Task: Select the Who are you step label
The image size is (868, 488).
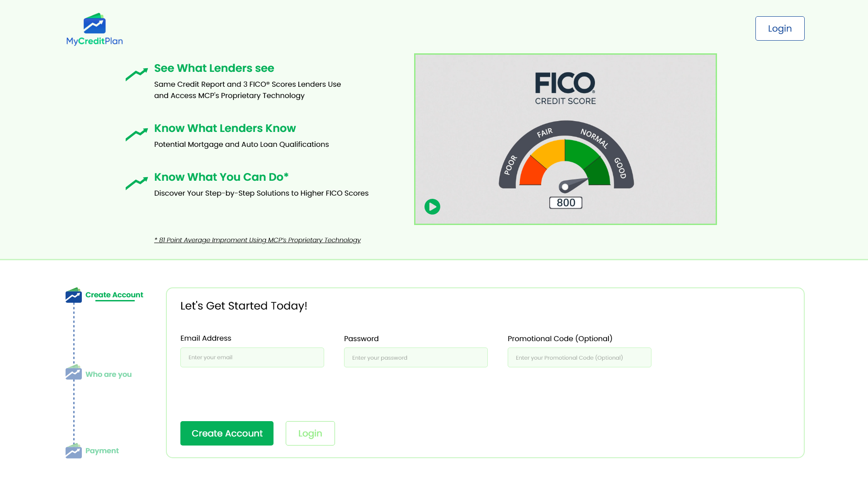Action: coord(108,374)
